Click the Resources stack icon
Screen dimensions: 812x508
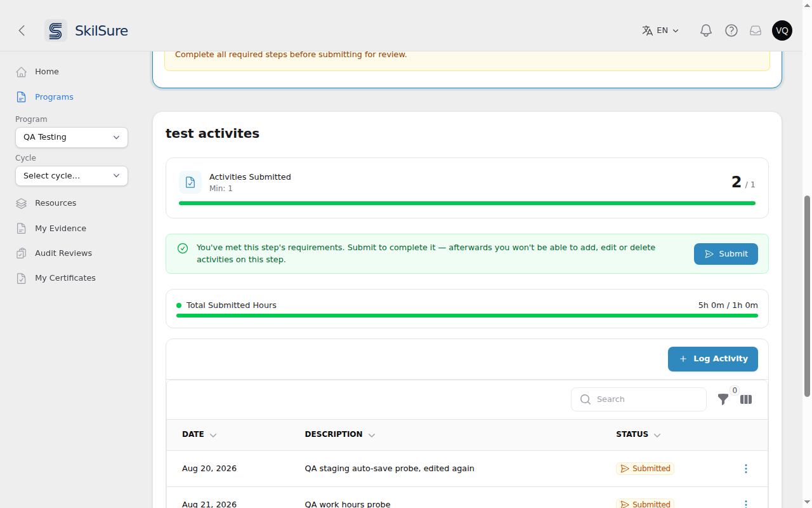pos(22,203)
